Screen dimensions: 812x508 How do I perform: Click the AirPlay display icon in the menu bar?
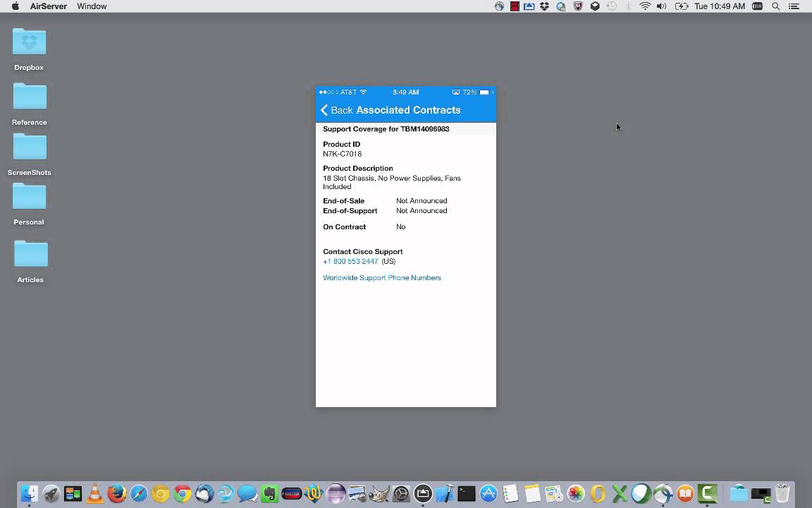pyautogui.click(x=529, y=6)
